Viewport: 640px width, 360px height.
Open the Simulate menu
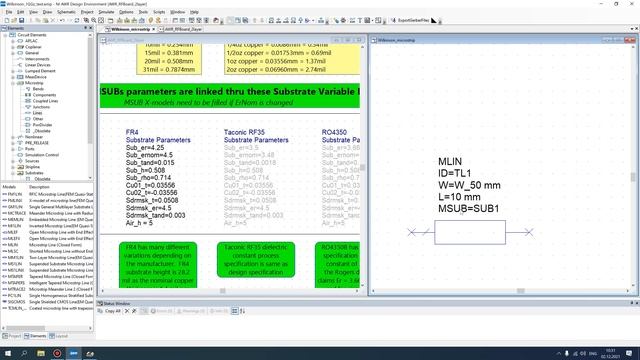click(106, 12)
